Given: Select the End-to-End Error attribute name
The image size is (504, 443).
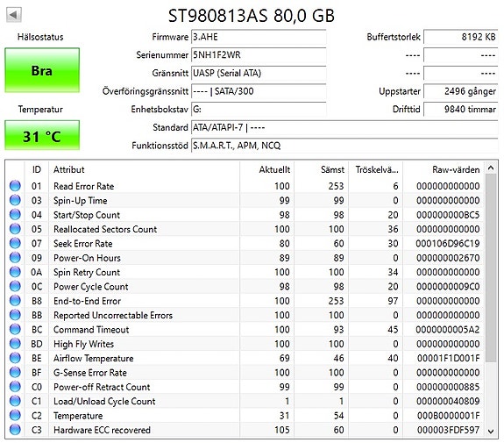Looking at the screenshot, I should coord(87,301).
